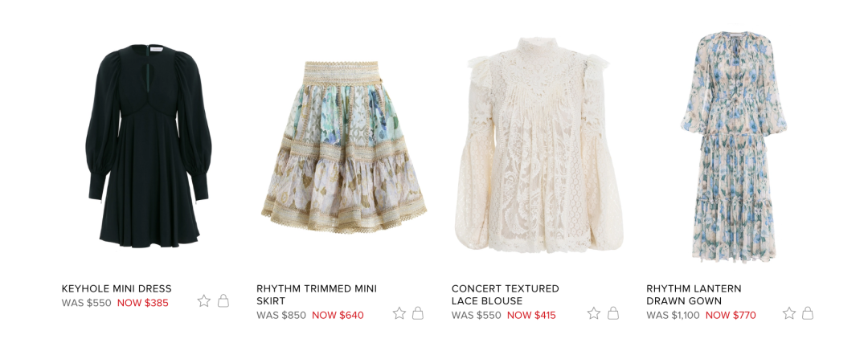View the blue floral gown photo
This screenshot has width=868, height=347.
point(734,147)
